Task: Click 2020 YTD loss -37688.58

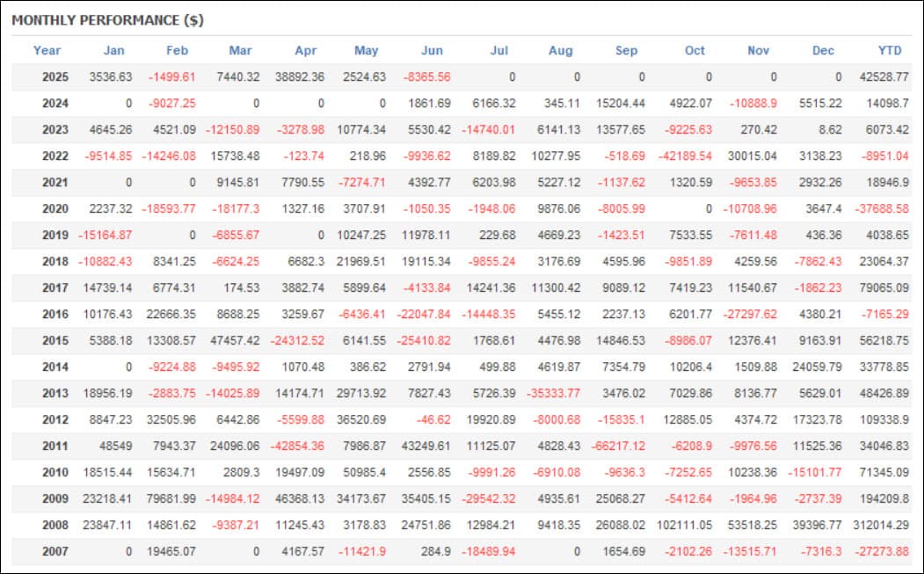Action: 882,208
